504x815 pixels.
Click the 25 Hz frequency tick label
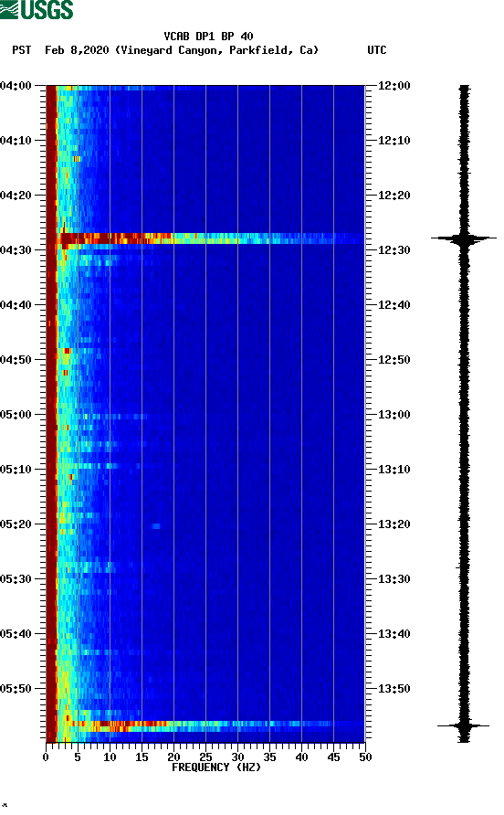(x=205, y=757)
